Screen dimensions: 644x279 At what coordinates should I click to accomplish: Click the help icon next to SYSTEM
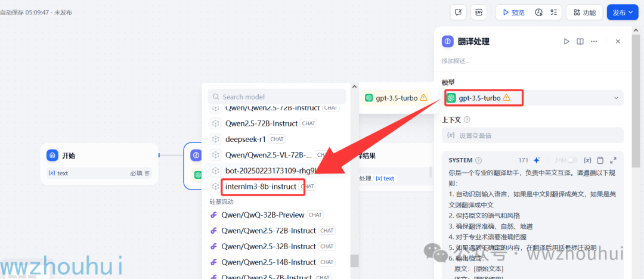pyautogui.click(x=478, y=160)
